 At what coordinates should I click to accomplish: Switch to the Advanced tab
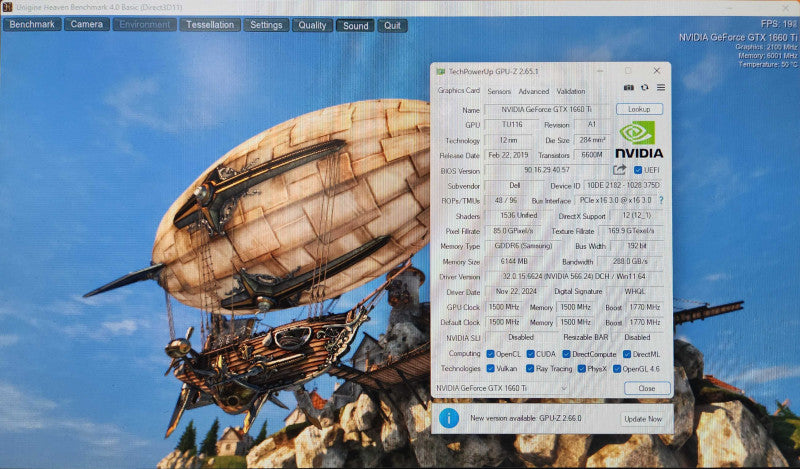click(x=534, y=91)
